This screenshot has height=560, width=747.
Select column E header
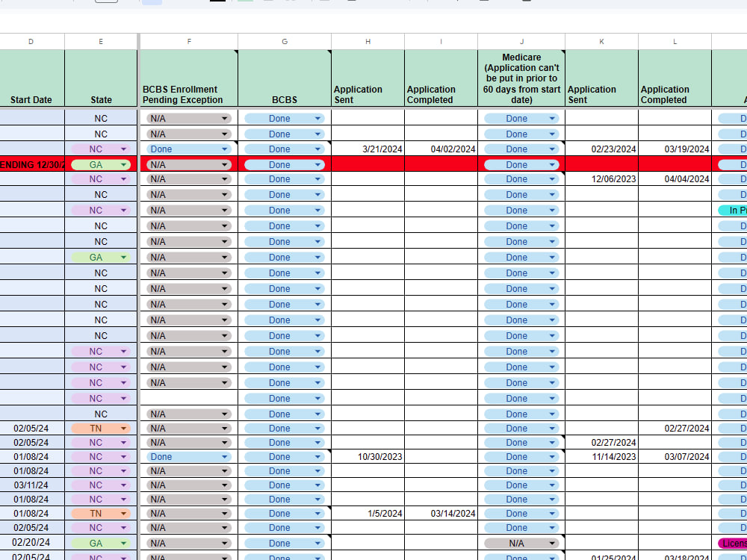(x=101, y=42)
